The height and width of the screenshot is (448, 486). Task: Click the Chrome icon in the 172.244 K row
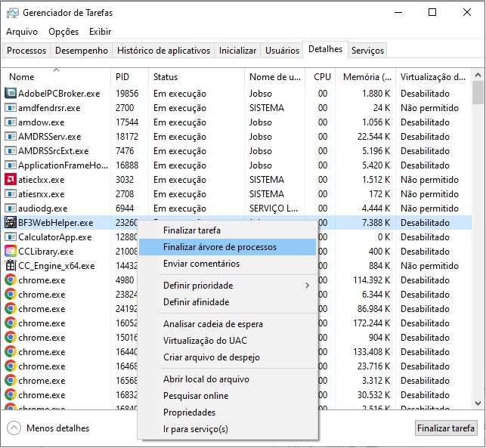coord(11,323)
